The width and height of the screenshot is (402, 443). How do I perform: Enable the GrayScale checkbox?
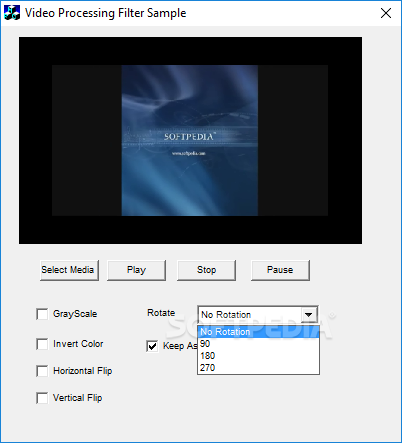pos(42,314)
